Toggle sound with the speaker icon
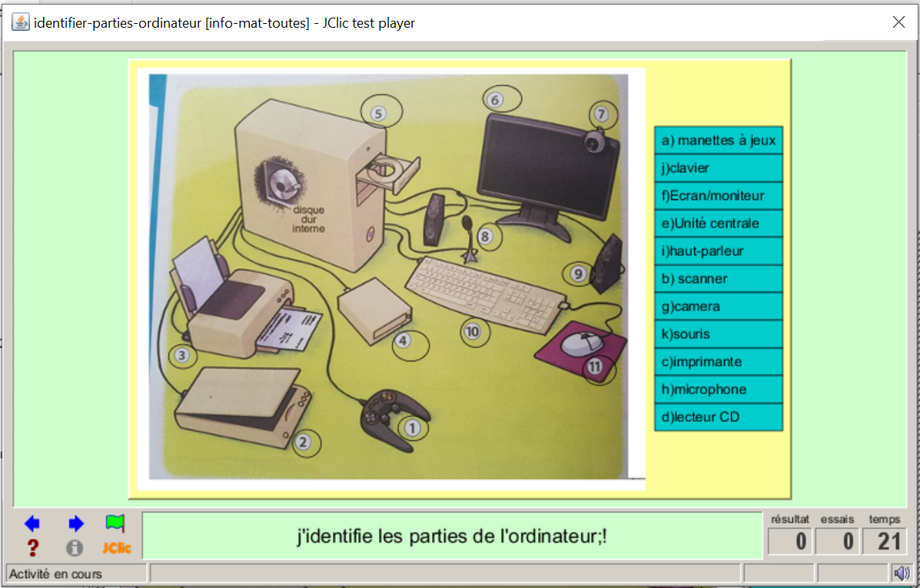Image resolution: width=920 pixels, height=588 pixels. click(x=901, y=573)
